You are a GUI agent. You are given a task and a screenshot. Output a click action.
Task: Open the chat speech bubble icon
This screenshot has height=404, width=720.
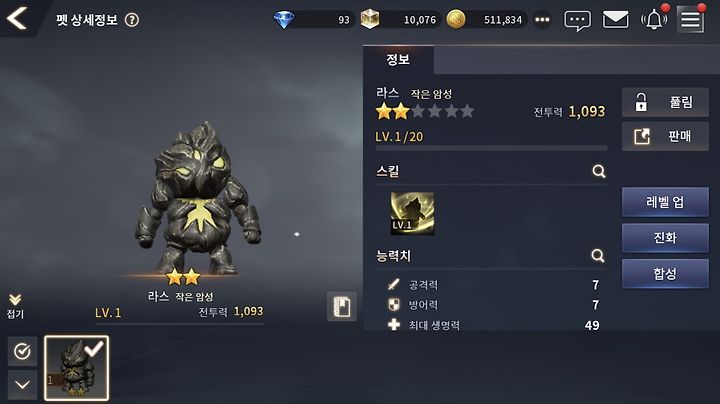click(x=577, y=20)
